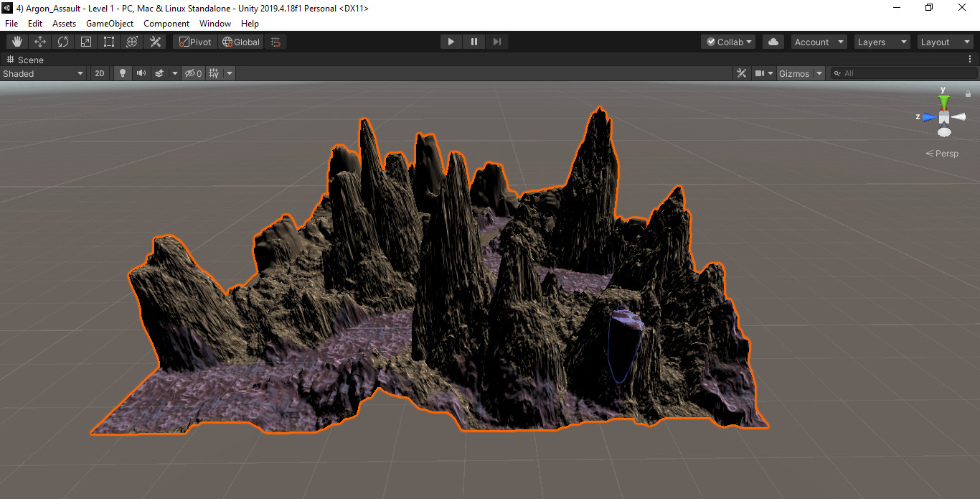This screenshot has width=980, height=499.
Task: Select the Hand tool
Action: [17, 42]
